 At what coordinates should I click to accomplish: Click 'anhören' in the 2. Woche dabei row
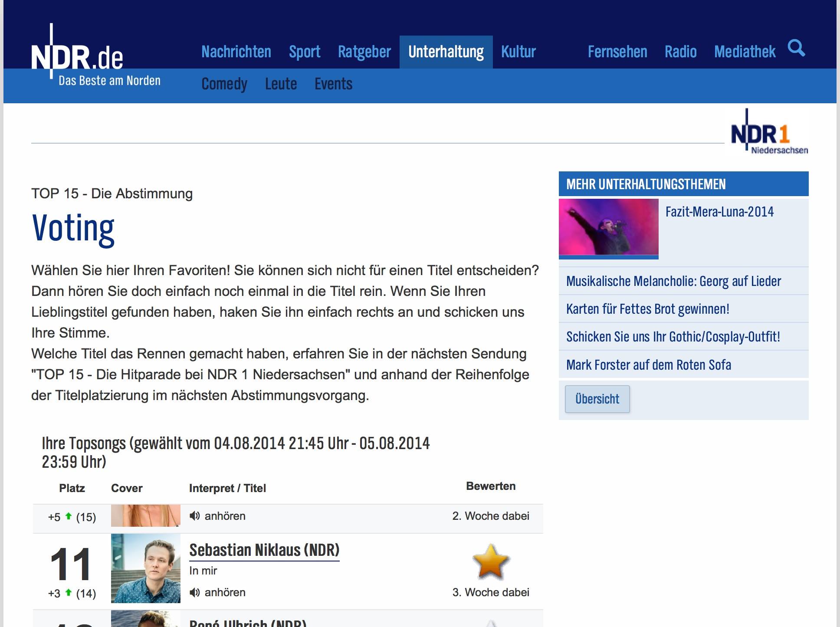(225, 516)
